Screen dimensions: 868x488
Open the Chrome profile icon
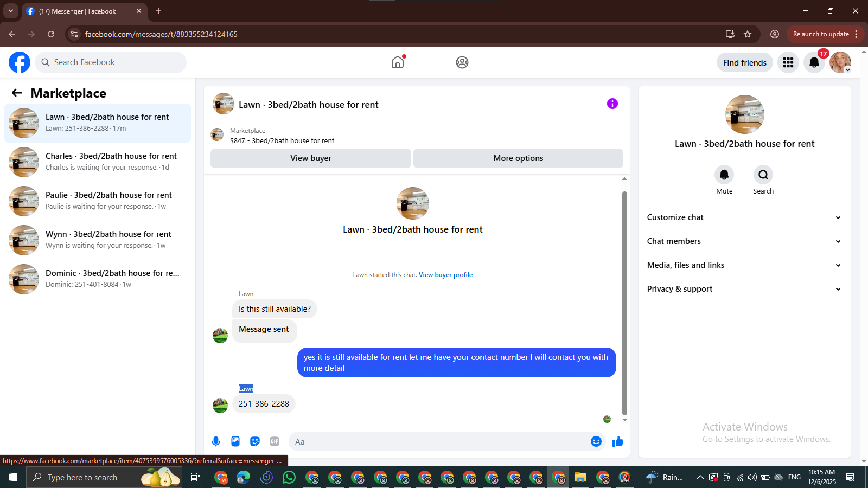tap(775, 34)
